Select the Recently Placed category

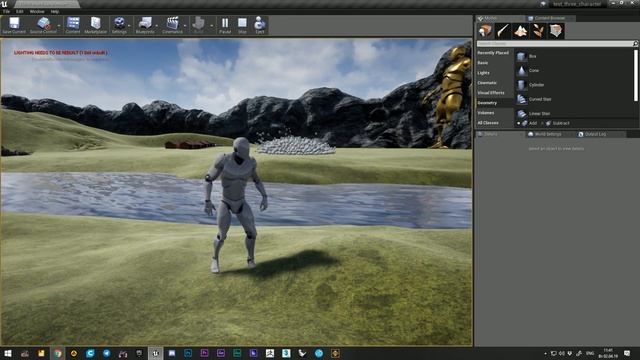pos(495,53)
